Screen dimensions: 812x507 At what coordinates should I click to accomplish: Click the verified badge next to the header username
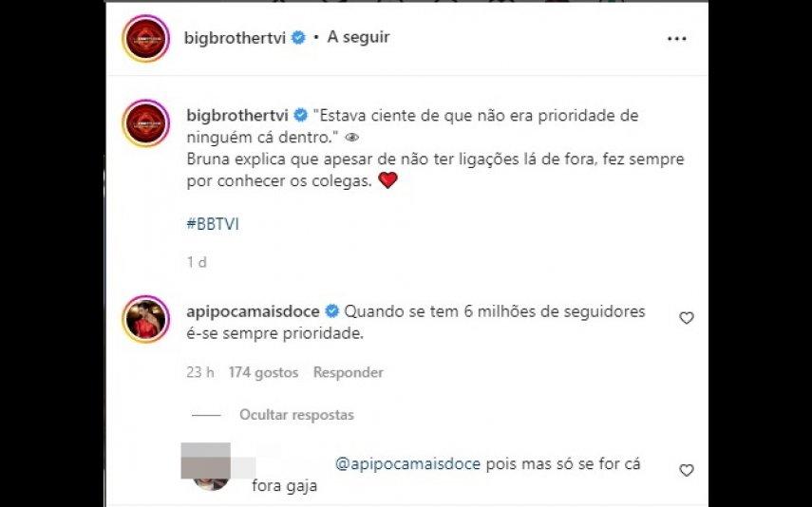(298, 37)
